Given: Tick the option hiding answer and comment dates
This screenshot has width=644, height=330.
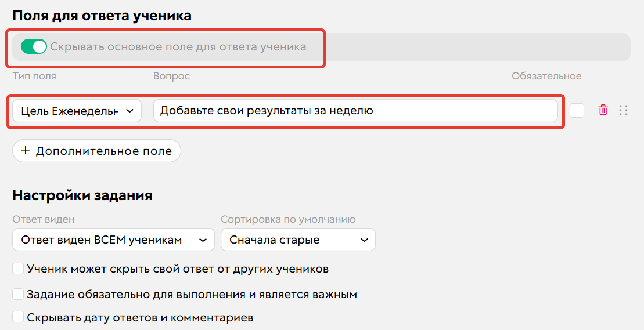Looking at the screenshot, I should pos(17,317).
